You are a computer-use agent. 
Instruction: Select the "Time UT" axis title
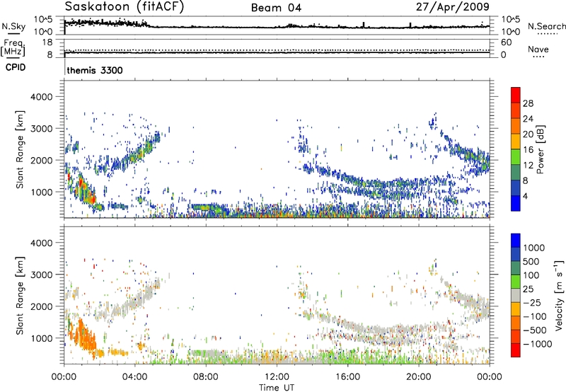277,388
